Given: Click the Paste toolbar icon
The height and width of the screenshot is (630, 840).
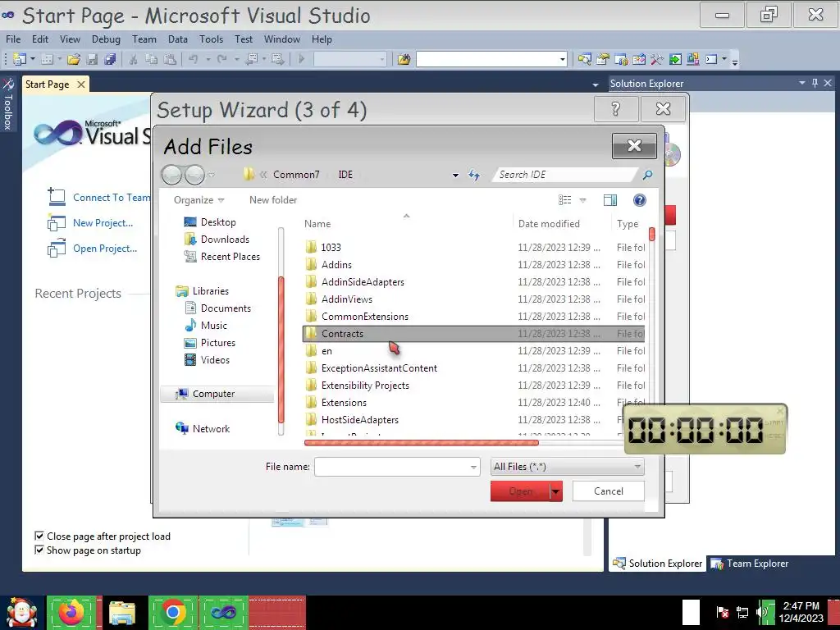Looking at the screenshot, I should click(x=169, y=59).
